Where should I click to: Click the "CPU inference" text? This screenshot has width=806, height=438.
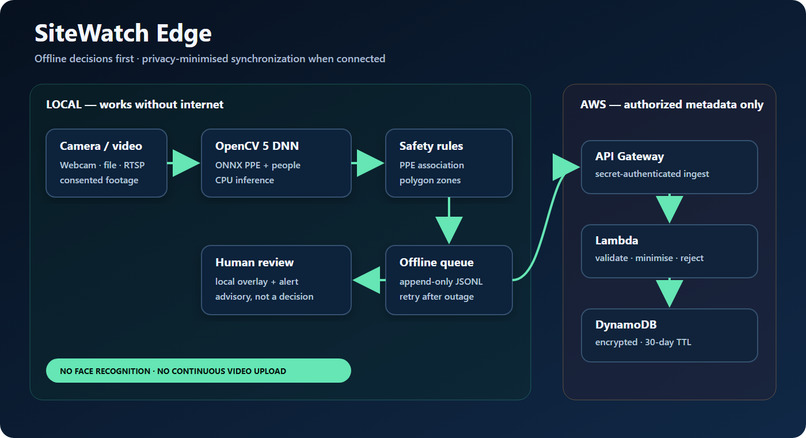245,180
